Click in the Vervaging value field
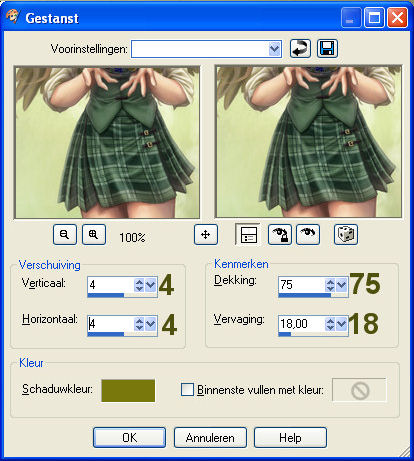Screen dimensions: 414x461 302,324
